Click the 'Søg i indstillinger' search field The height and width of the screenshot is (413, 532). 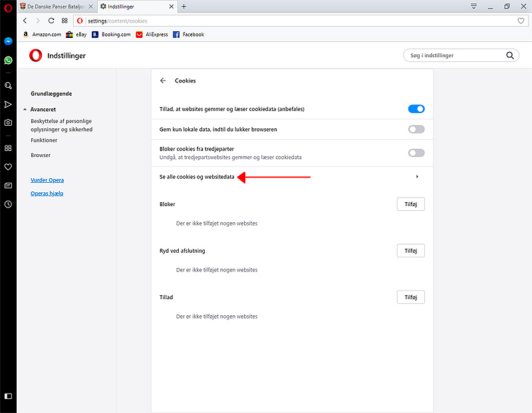tap(456, 56)
